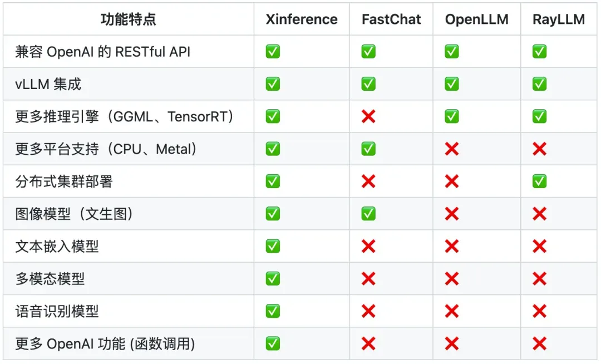Screen dimensions: 601x364
Task: Click Xinference check mark in 多模态模型 row
Action: point(273,278)
